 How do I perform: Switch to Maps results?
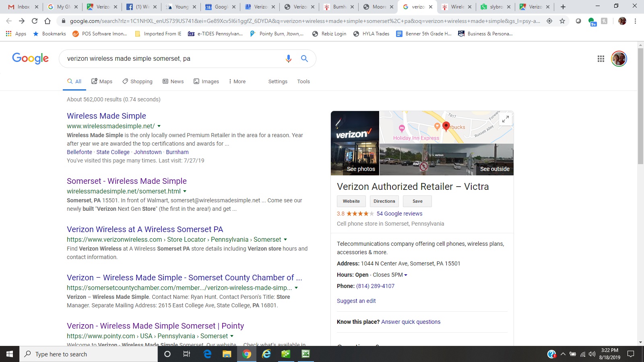pos(102,81)
